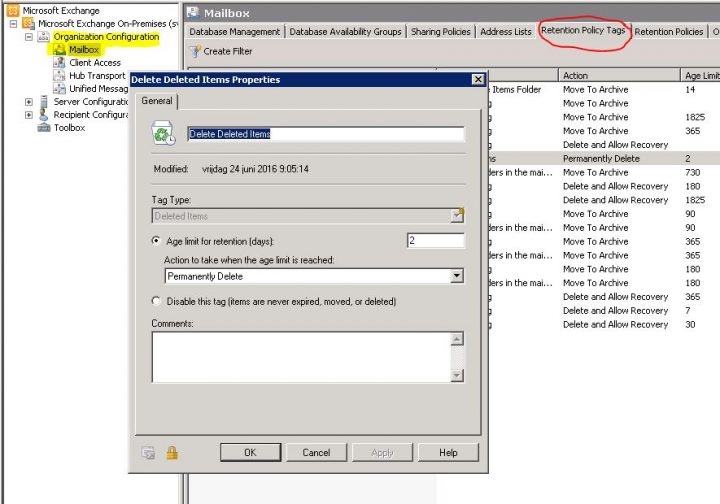
Task: Click the script icon beside the lock
Action: 148,453
